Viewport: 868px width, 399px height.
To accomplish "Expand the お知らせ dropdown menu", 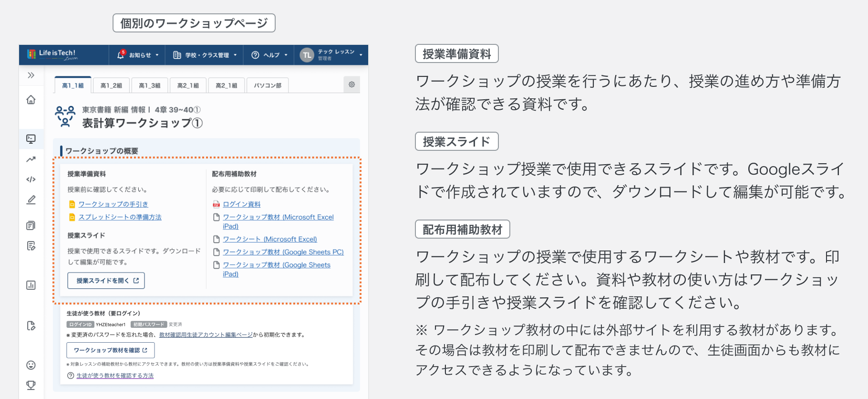I will (x=157, y=55).
